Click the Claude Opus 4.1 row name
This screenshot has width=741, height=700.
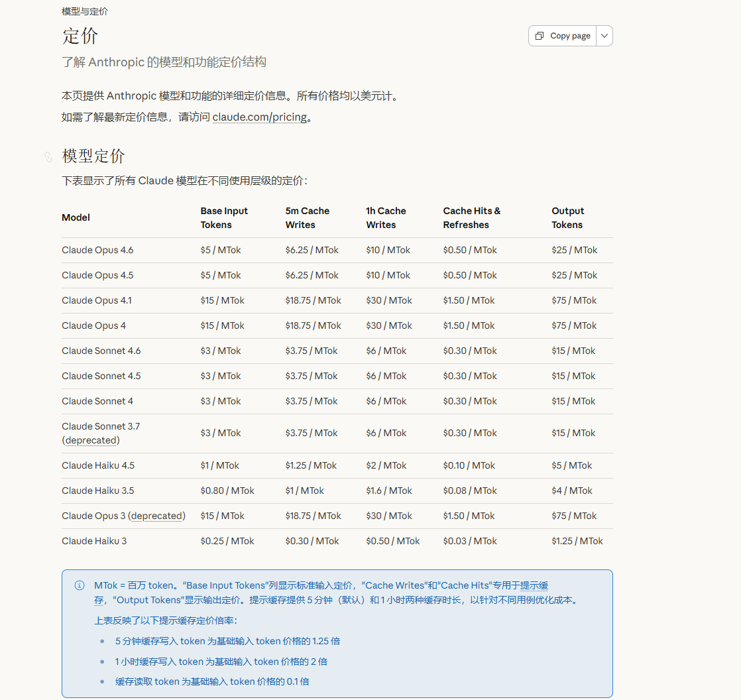96,300
